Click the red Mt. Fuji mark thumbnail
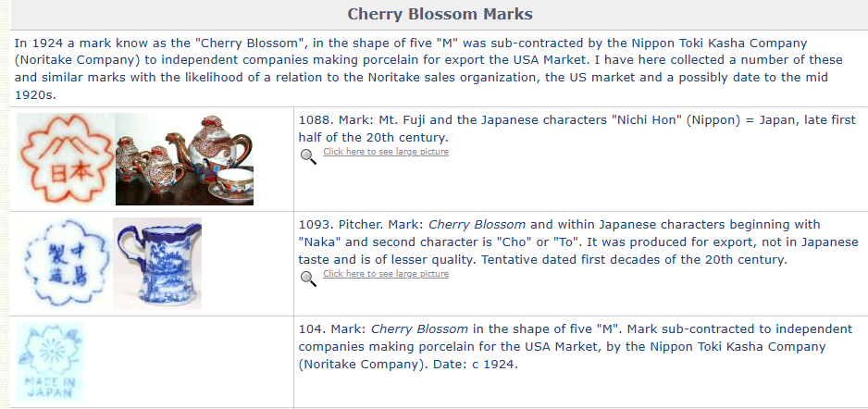868x409 pixels. [62, 158]
